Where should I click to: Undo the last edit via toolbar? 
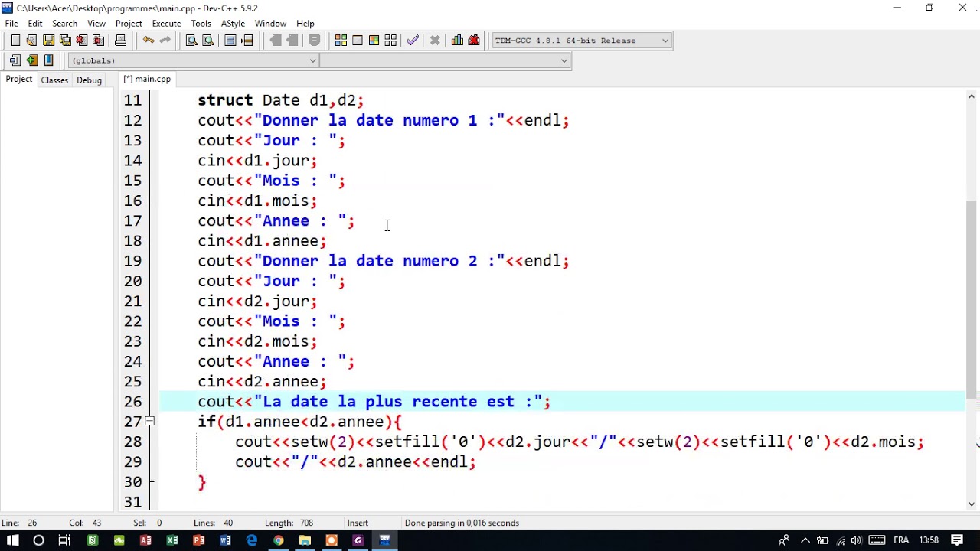(148, 41)
